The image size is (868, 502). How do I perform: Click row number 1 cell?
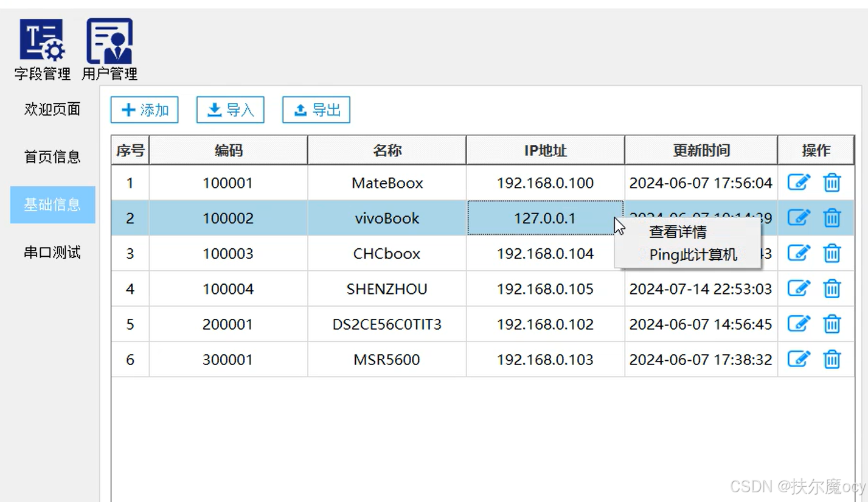pos(130,183)
